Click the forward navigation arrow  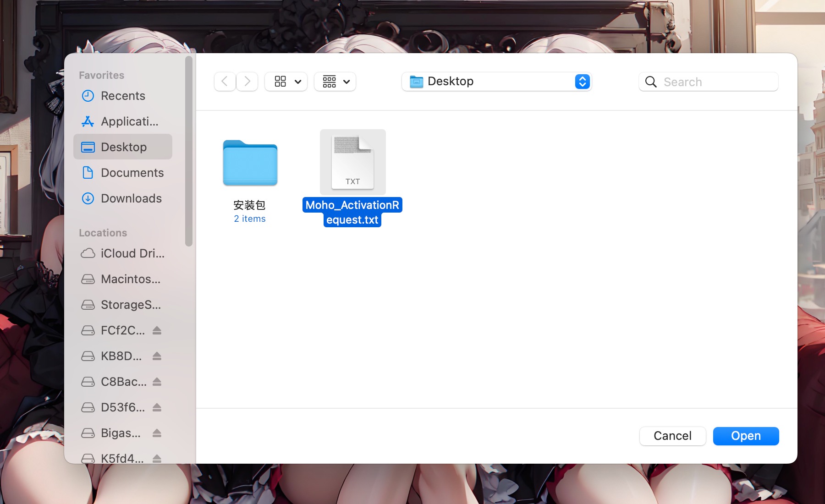pyautogui.click(x=247, y=82)
